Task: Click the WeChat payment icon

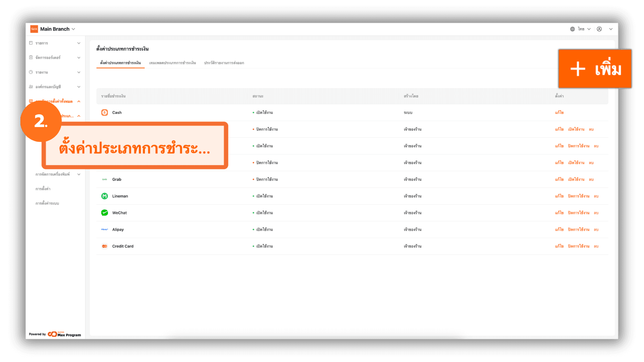Action: click(104, 213)
